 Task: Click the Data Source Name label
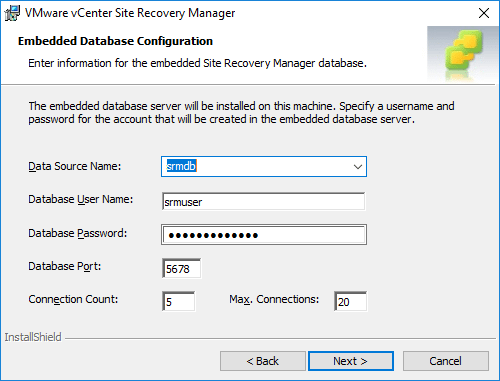[75, 166]
